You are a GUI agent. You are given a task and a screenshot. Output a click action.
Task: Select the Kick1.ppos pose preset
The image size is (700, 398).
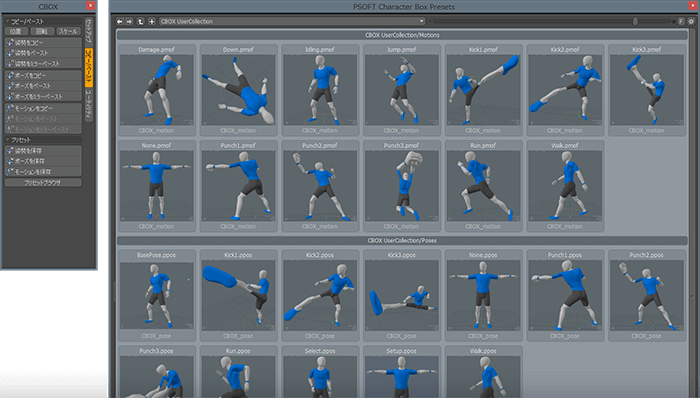coord(238,295)
